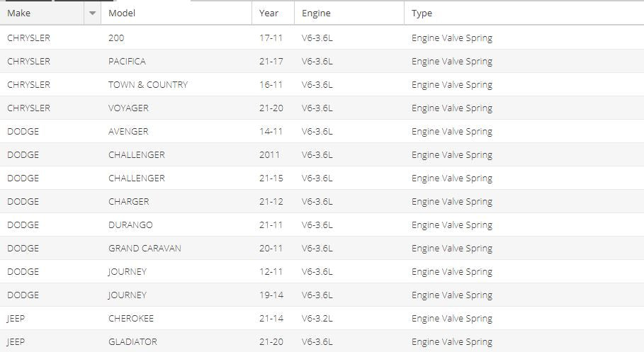Click the Type column header
The height and width of the screenshot is (352, 644).
pos(524,13)
